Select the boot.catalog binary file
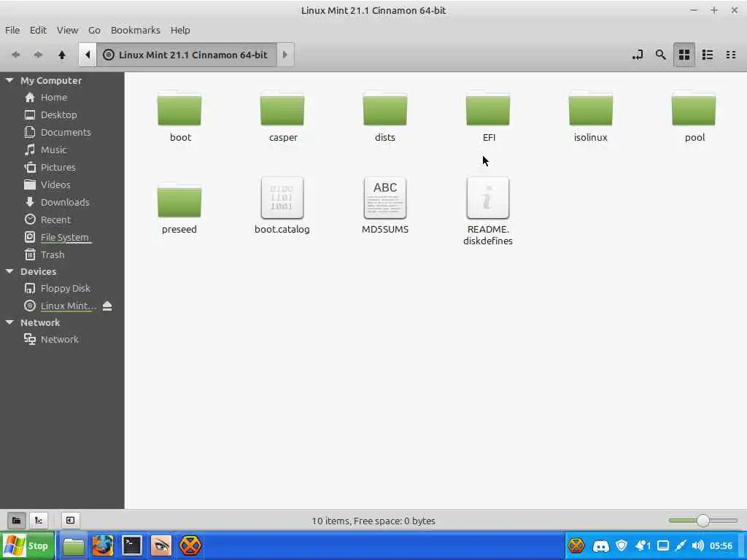 click(282, 205)
